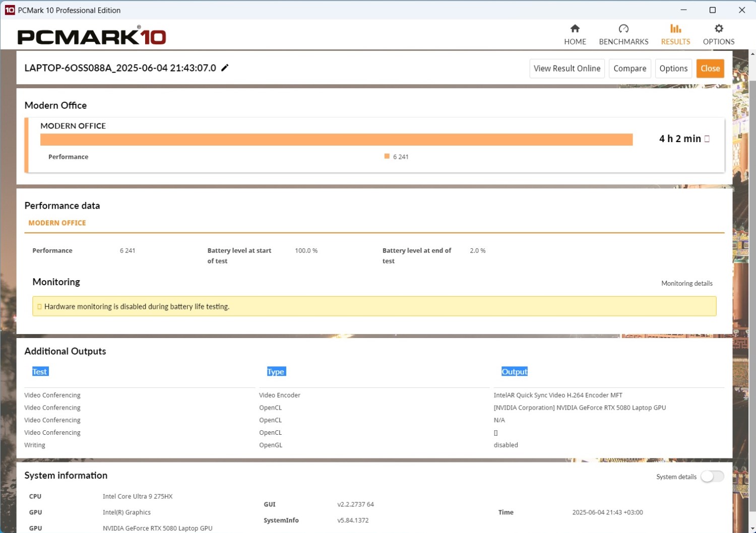Click the Home icon in navigation
The image size is (756, 533).
pos(575,29)
